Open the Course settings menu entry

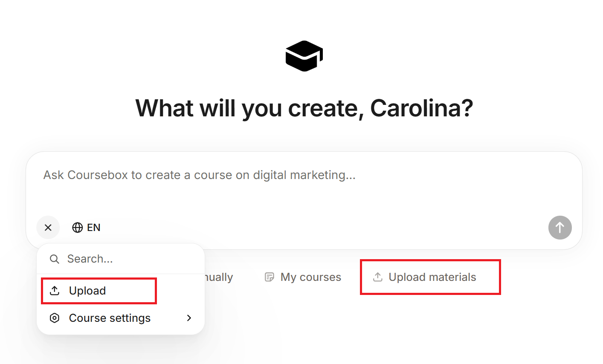[110, 318]
